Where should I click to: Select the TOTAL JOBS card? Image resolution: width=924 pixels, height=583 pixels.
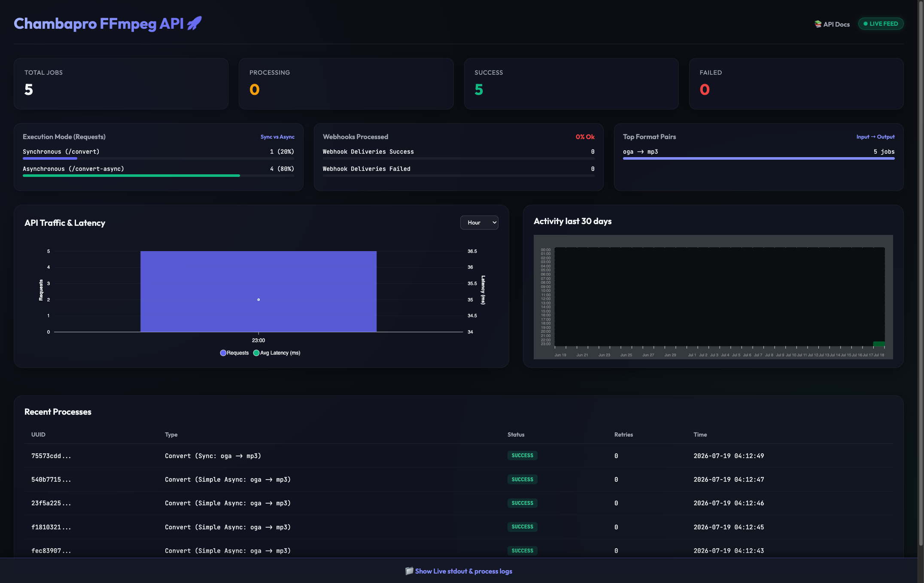121,84
